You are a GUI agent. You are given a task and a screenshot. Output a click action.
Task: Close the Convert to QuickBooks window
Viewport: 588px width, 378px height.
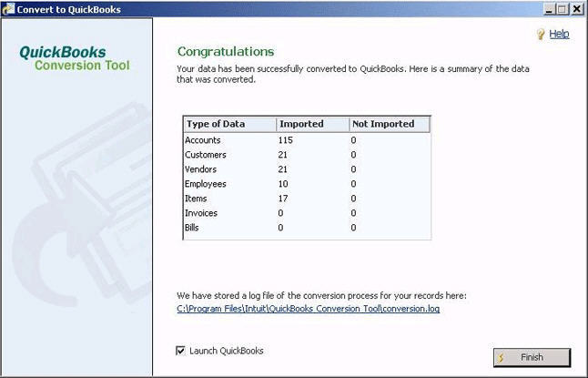point(577,9)
